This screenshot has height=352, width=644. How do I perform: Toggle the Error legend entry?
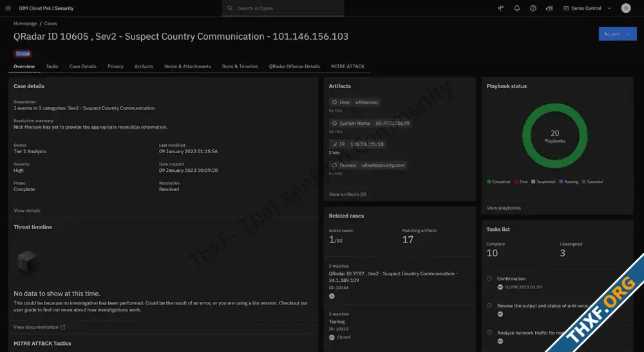click(521, 181)
